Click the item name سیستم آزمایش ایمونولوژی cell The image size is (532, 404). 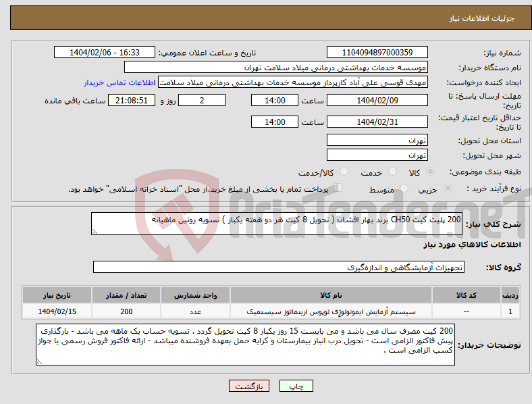tap(331, 311)
